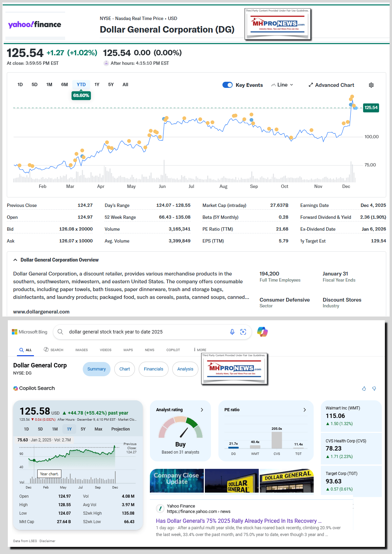The height and width of the screenshot is (554, 392).
Task: Open the Has Dollar General's 75% Rally article
Action: click(x=239, y=521)
